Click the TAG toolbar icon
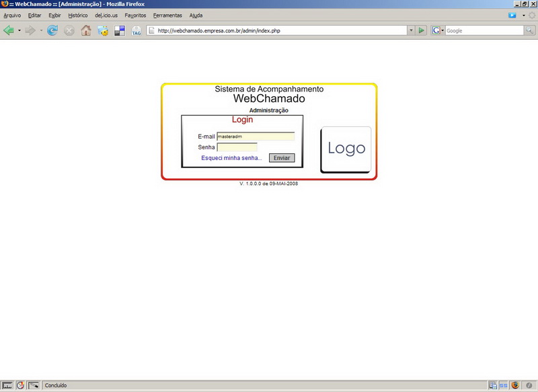Viewport: 538px width, 392px height. [x=137, y=30]
